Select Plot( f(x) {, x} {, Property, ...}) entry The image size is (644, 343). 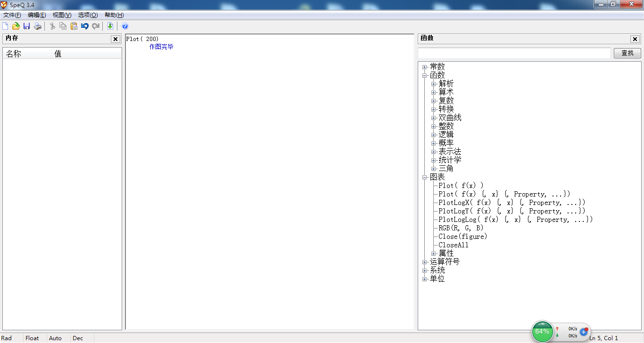point(504,194)
